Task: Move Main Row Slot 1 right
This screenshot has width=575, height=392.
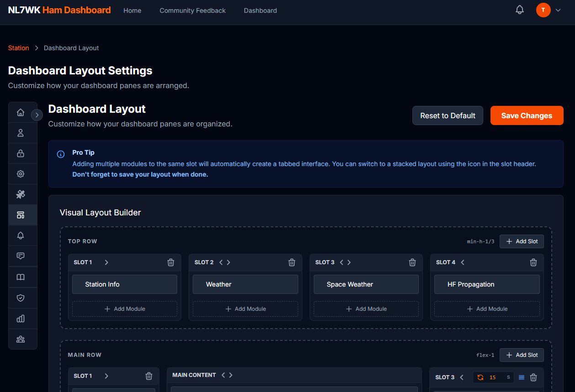Action: pyautogui.click(x=106, y=376)
